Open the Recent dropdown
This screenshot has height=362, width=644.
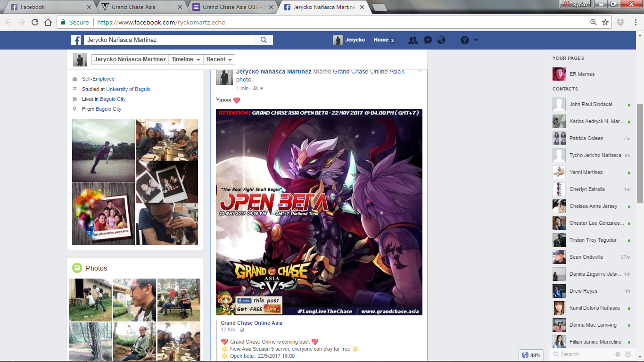[x=219, y=59]
